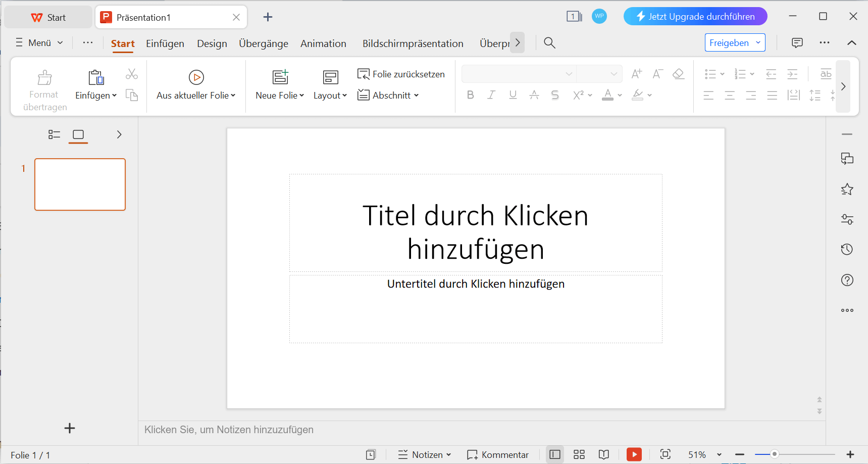
Task: Select the Format übertragen tool
Action: click(44, 86)
